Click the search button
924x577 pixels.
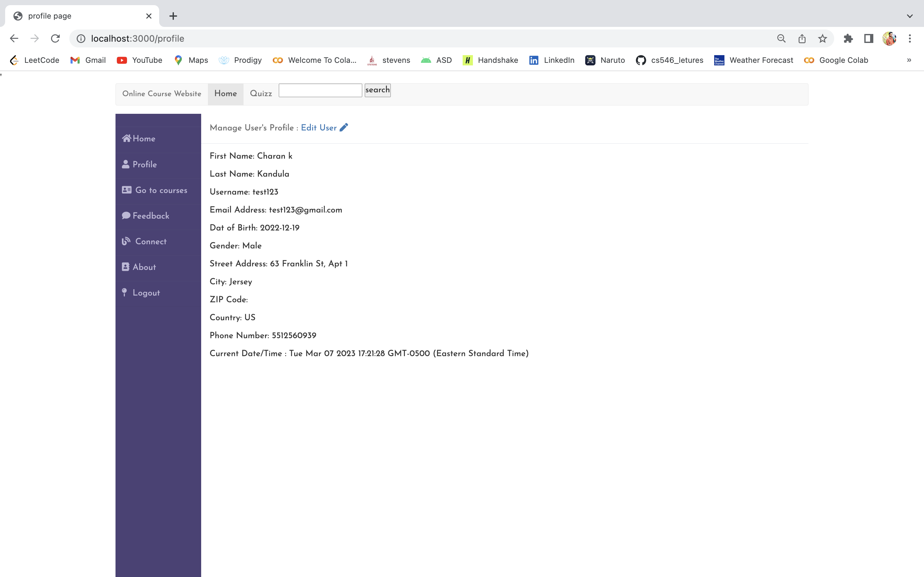pos(377,90)
